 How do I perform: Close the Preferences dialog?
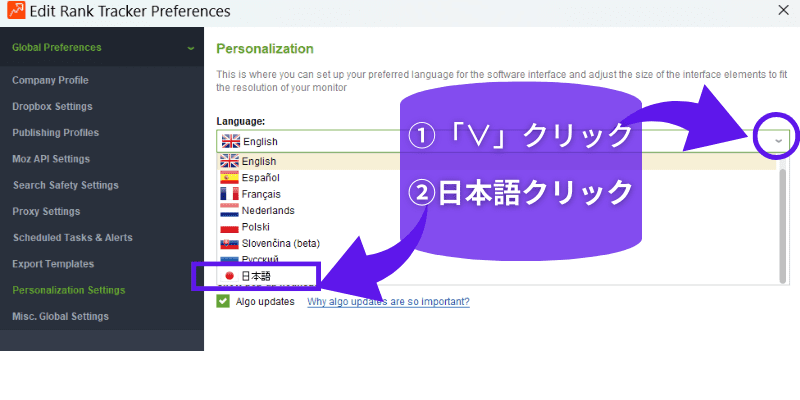[x=783, y=10]
